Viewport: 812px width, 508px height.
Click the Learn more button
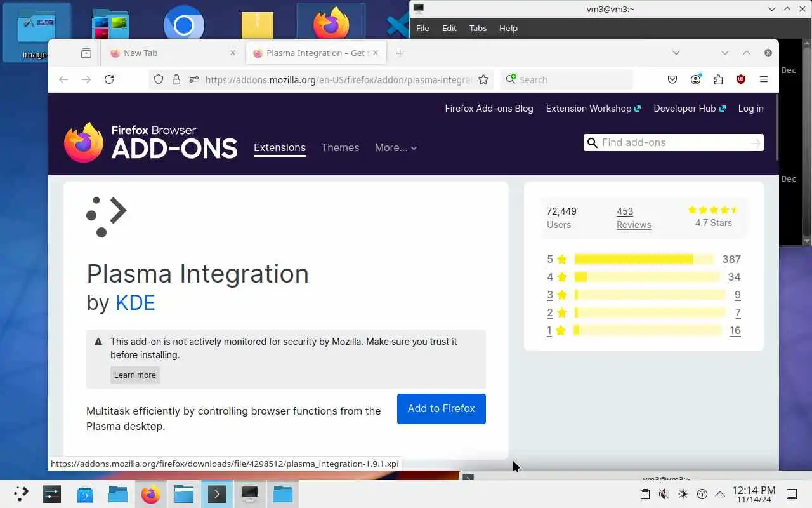(135, 375)
